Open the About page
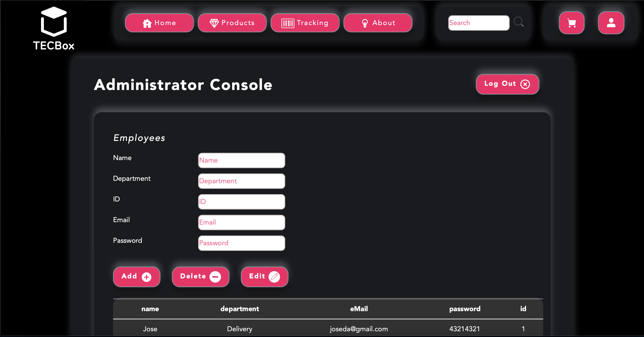The width and height of the screenshot is (644, 337). 378,23
